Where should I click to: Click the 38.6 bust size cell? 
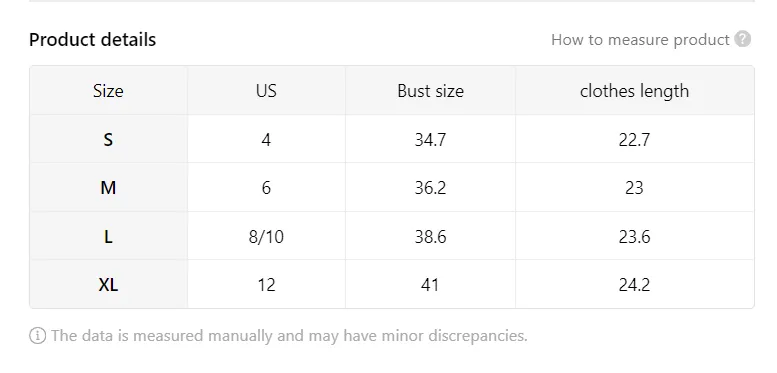(430, 236)
